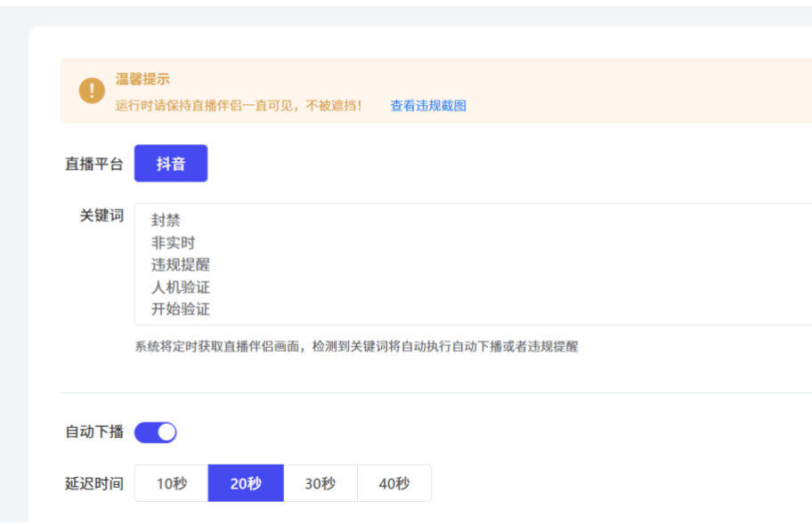This screenshot has height=525, width=812.
Task: Click keyword 开始验证 in the textarea
Action: [x=180, y=310]
